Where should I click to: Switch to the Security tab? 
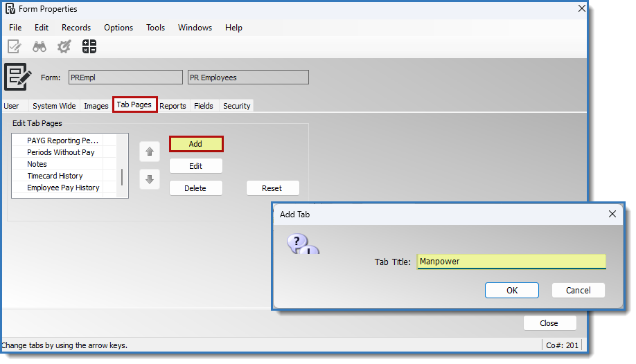(237, 106)
